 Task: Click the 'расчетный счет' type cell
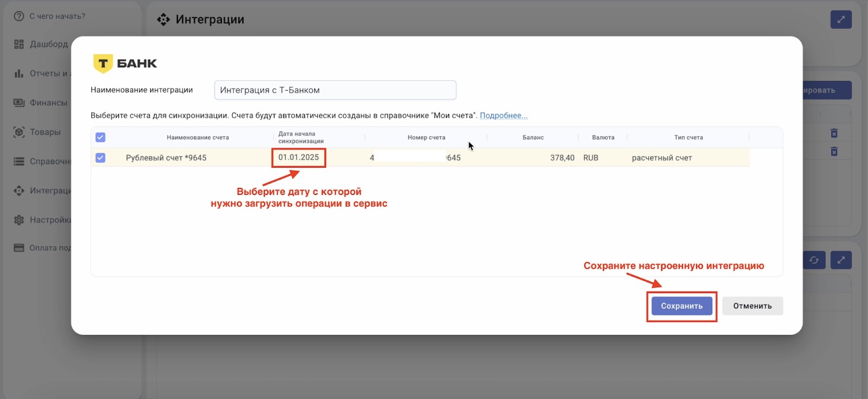[x=662, y=158]
